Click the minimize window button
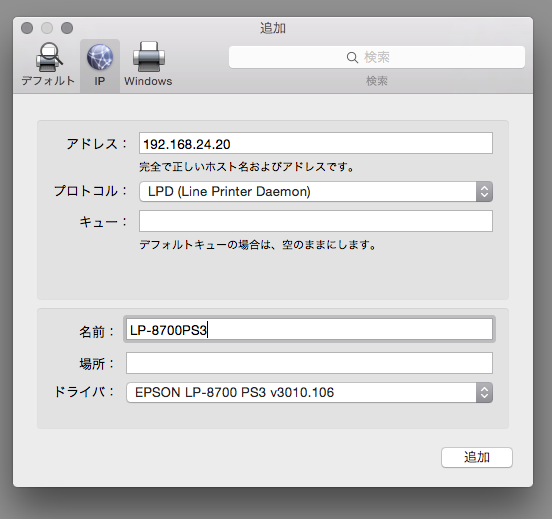 47,28
